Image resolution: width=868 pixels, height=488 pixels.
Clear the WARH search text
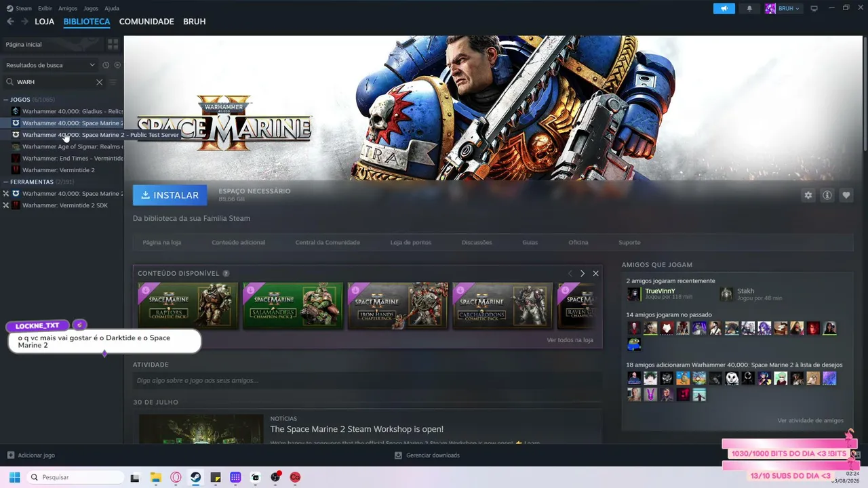point(99,82)
